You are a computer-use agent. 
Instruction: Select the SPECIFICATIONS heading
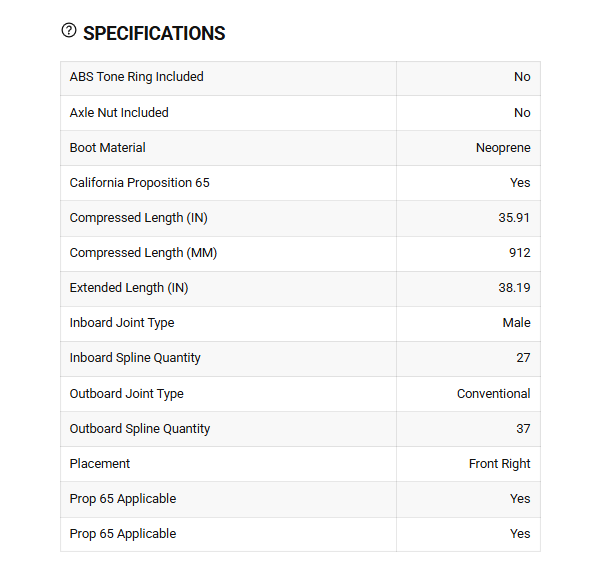(x=154, y=33)
